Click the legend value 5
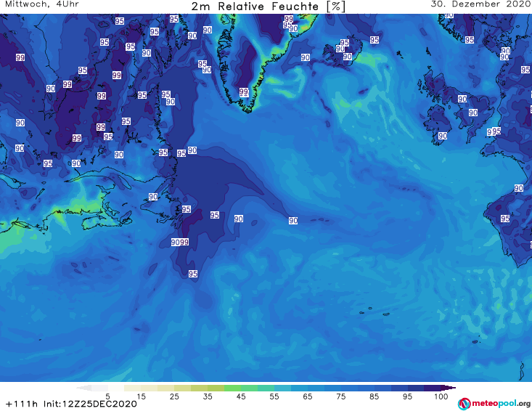The height and width of the screenshot is (411, 532). [x=107, y=396]
